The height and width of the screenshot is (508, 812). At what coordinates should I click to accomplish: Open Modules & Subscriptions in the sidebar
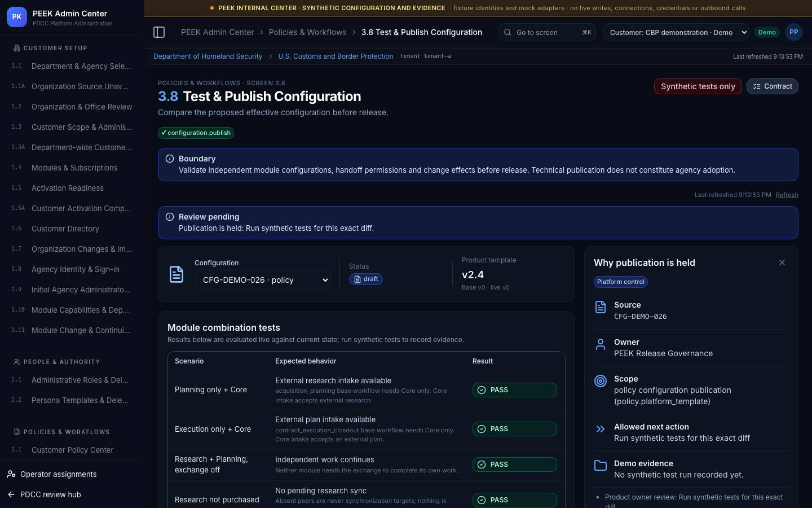click(72, 168)
